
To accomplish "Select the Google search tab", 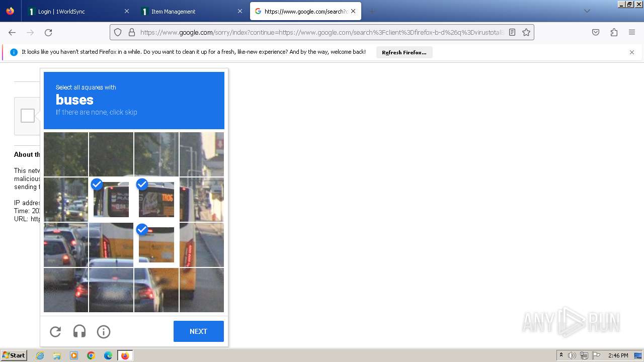I will (x=305, y=11).
